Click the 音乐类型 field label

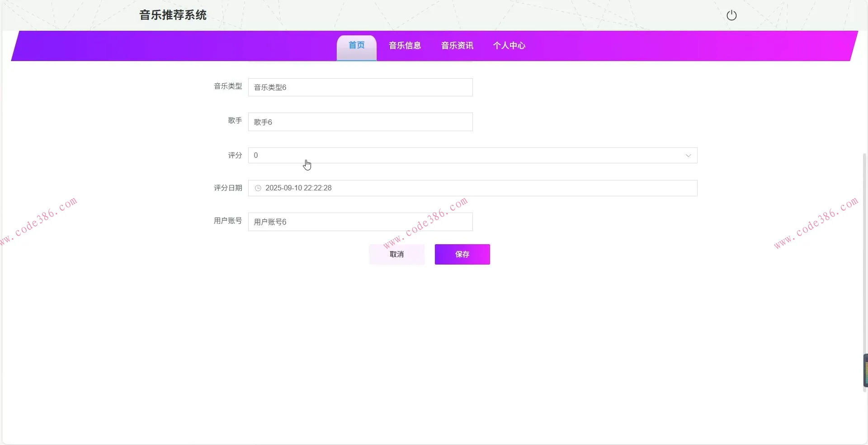pos(227,86)
